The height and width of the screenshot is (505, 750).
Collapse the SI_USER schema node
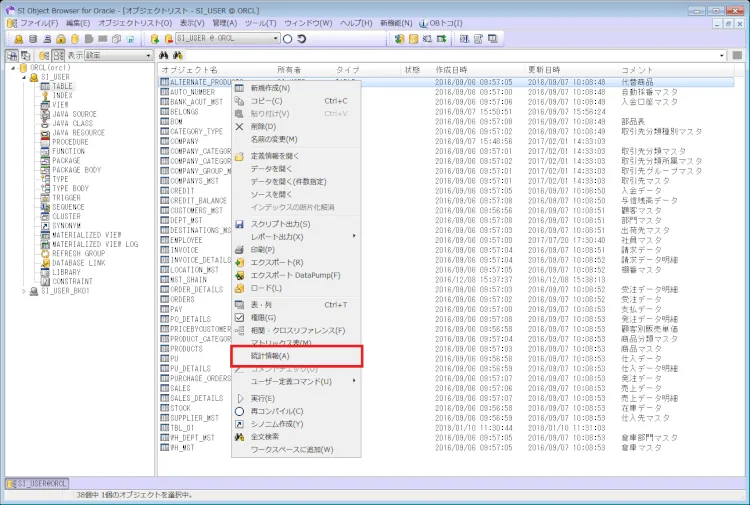[24, 77]
